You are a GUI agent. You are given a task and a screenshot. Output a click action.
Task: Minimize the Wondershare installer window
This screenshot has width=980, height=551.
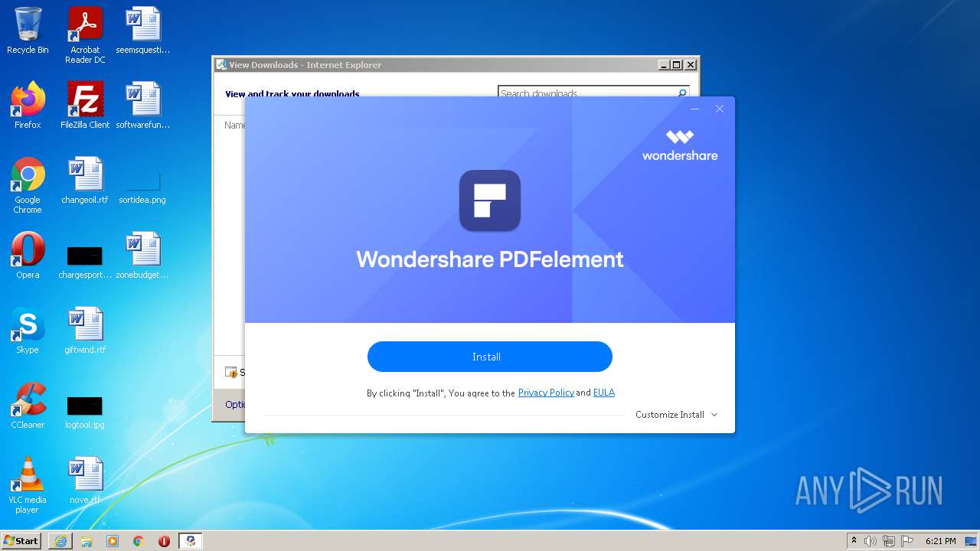(695, 109)
